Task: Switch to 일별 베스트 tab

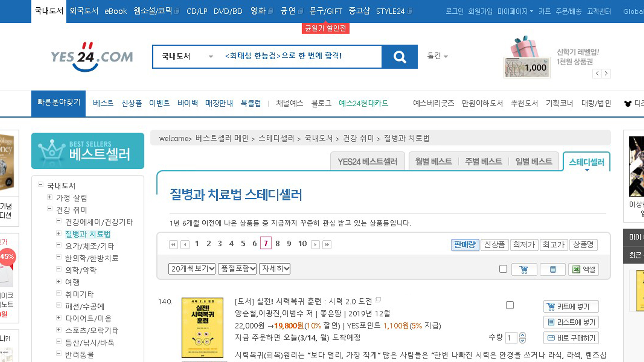Action: 534,162
